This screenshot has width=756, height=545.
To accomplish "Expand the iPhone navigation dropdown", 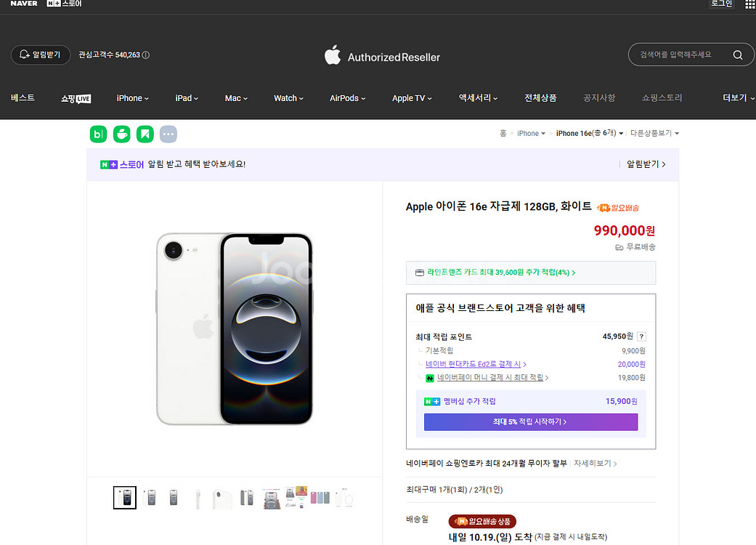I will coord(132,98).
